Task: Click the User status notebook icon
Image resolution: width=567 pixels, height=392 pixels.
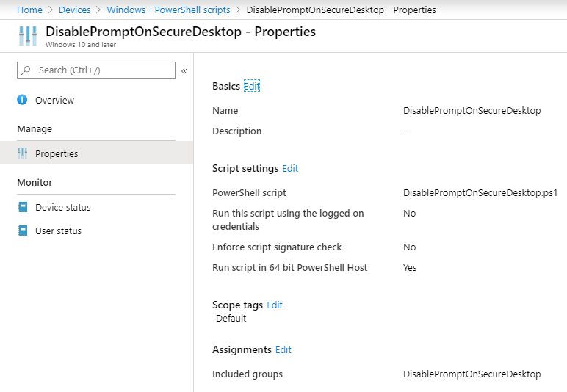Action: 23,231
